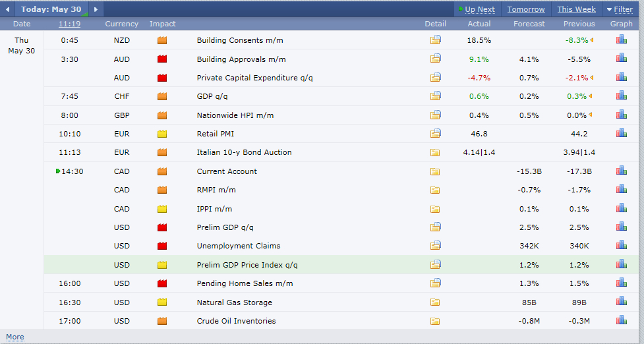
Task: Open detail folder for IPPI m/m
Action: [435, 209]
